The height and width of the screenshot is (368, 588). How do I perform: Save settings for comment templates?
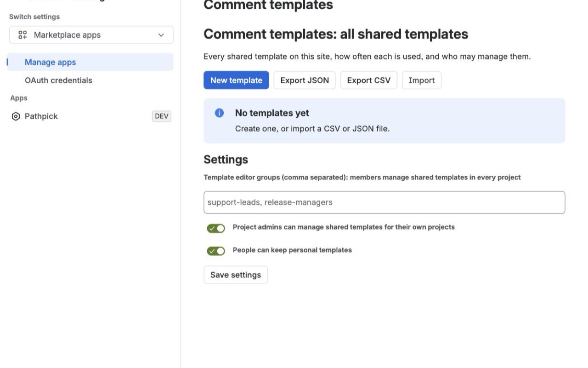pyautogui.click(x=236, y=275)
